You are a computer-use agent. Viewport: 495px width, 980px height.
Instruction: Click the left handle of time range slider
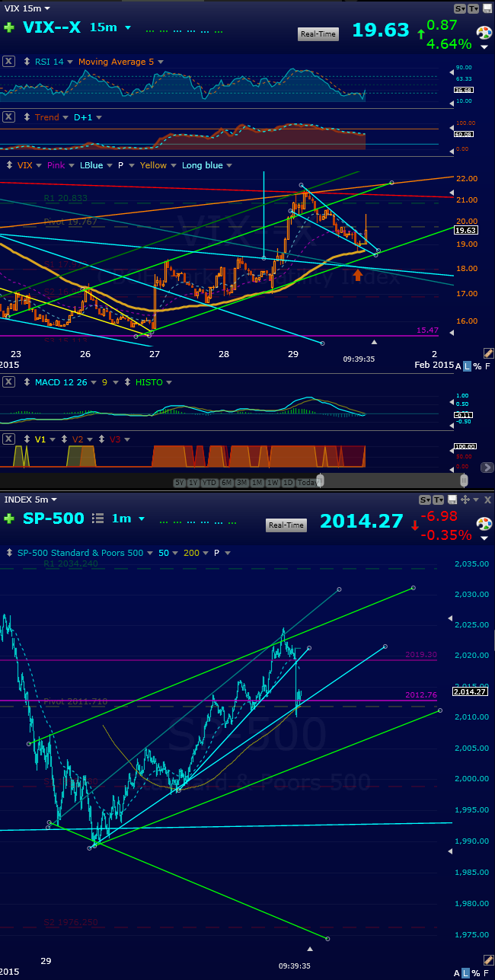click(321, 480)
